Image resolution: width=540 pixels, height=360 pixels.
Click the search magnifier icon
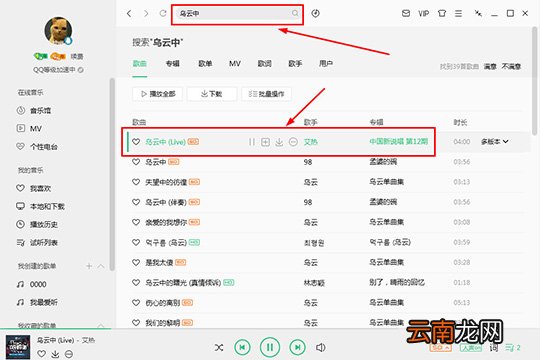tap(295, 13)
